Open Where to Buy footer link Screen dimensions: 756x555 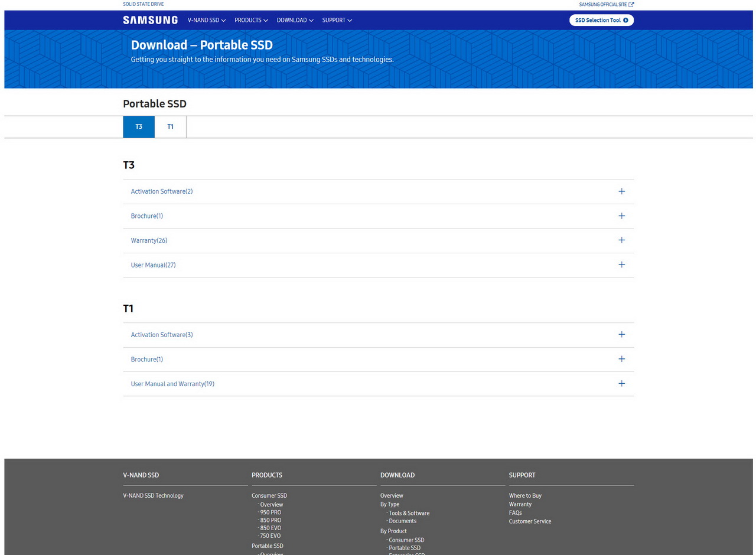pos(525,495)
